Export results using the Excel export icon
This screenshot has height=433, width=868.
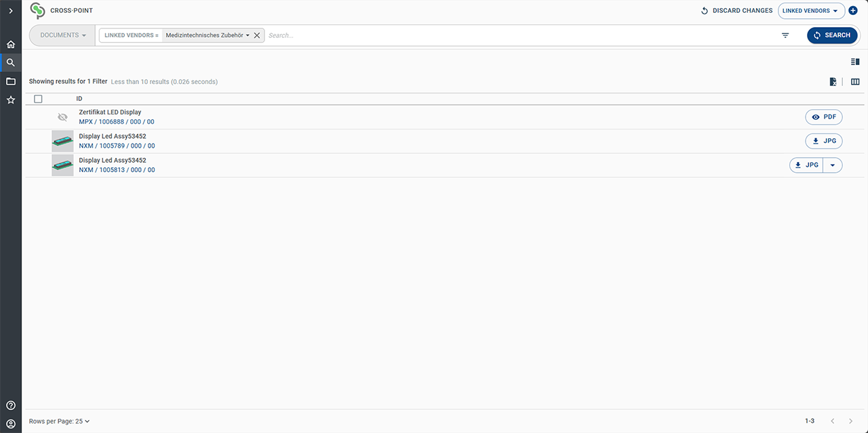[x=833, y=81]
